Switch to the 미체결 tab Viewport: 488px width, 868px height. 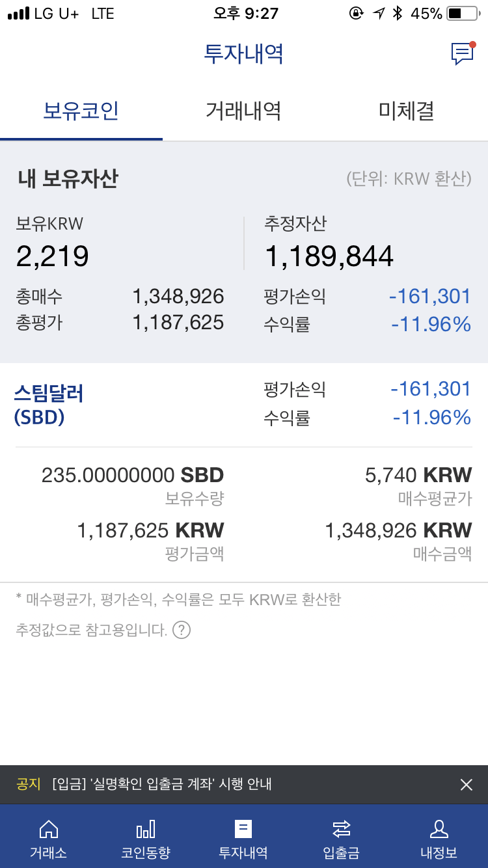(x=406, y=111)
